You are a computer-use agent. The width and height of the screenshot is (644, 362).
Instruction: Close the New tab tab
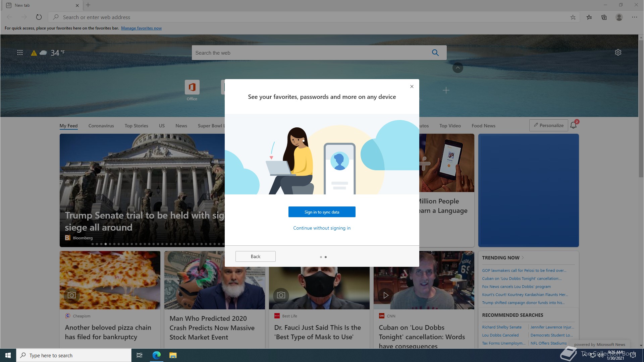77,5
